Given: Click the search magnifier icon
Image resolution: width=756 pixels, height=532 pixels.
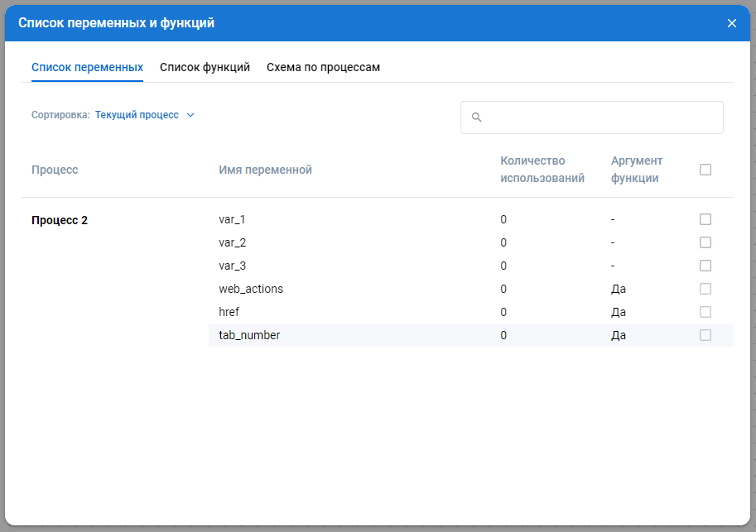Looking at the screenshot, I should point(476,117).
